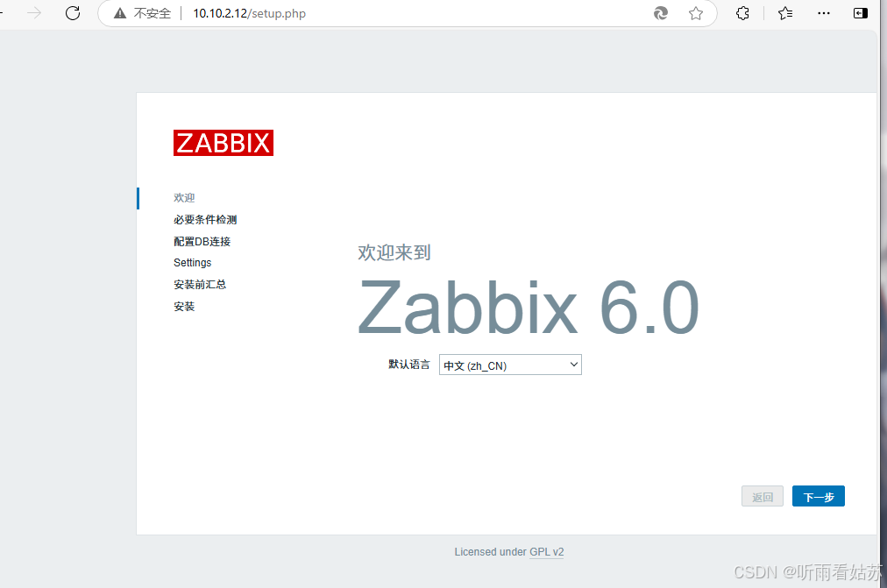Click the not-secure warning triangle icon
This screenshot has width=887, height=588.
point(120,13)
